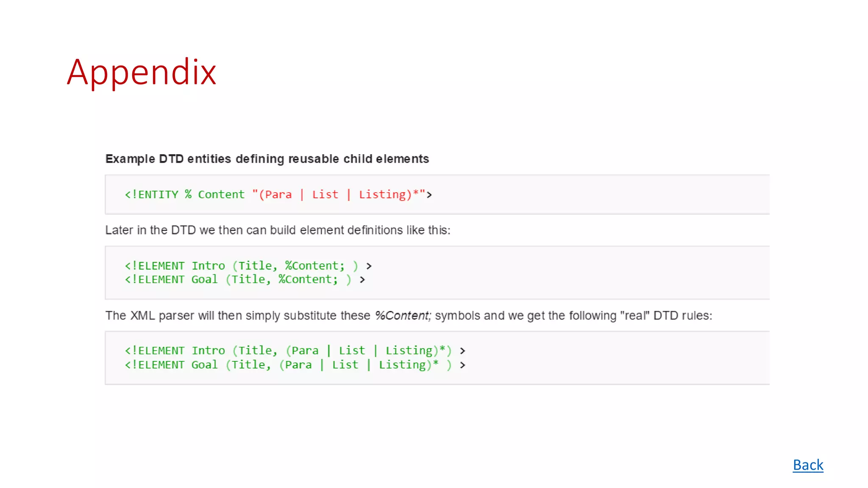This screenshot has width=868, height=488.
Task: Click the 'Example DTD entities' bold heading
Action: (267, 159)
